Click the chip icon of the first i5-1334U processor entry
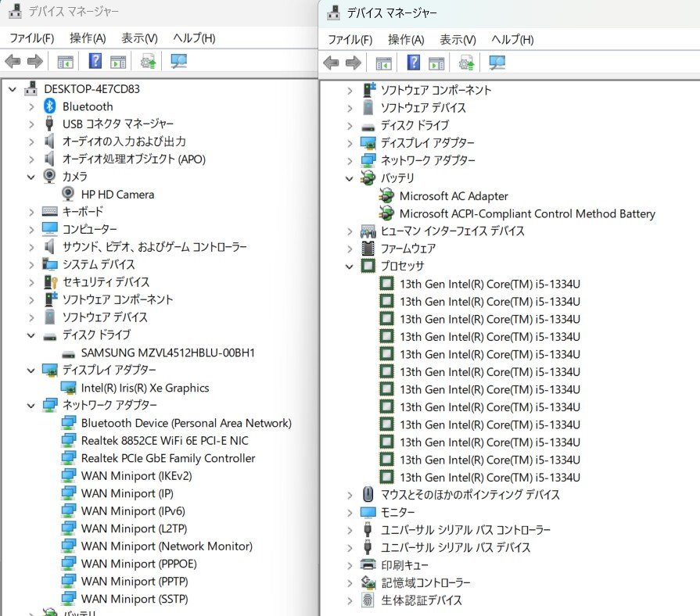The height and width of the screenshot is (616, 700). pos(386,284)
